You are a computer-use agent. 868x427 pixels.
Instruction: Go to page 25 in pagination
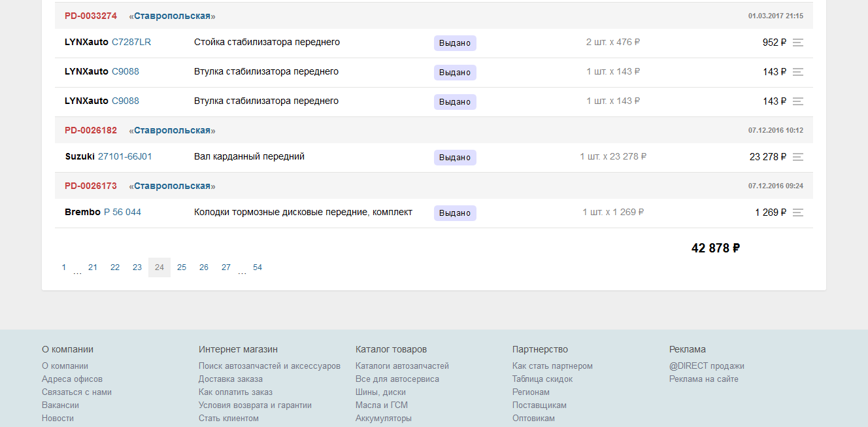182,267
